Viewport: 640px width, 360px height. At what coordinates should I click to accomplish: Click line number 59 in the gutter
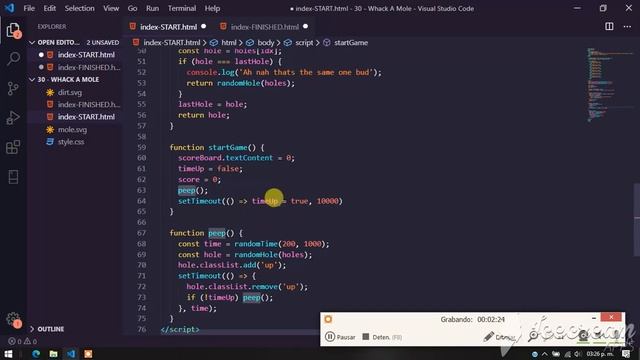tap(142, 147)
